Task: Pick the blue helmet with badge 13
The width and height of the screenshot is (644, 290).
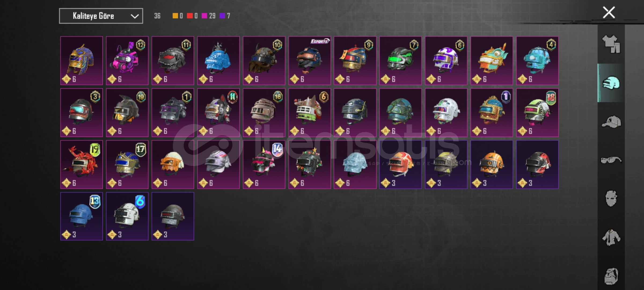Action: coord(82,216)
